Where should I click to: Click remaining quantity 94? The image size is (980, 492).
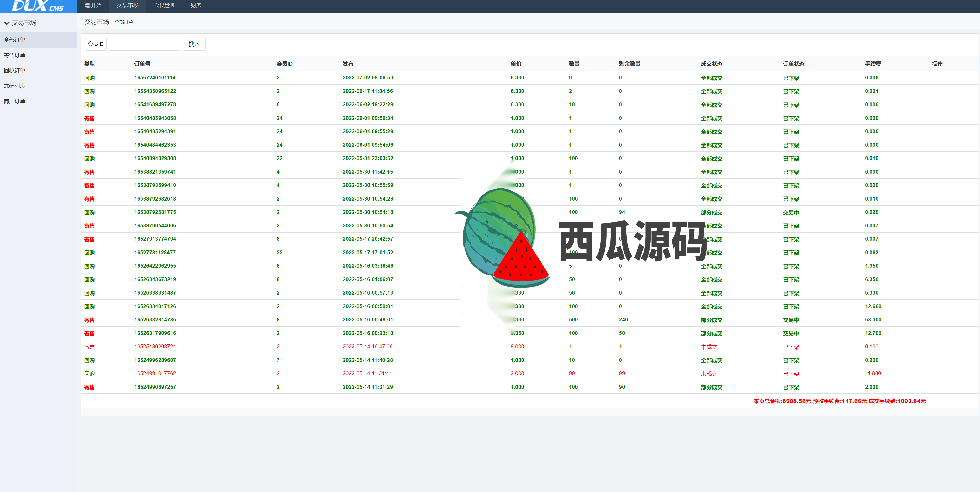[622, 212]
